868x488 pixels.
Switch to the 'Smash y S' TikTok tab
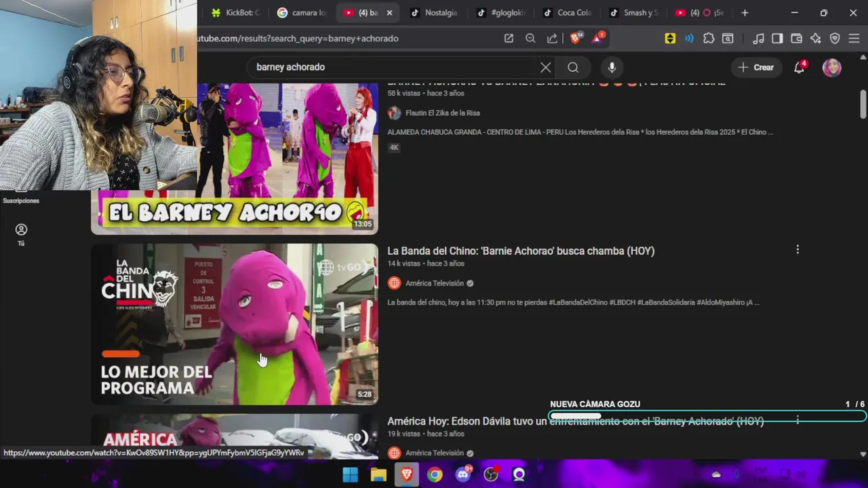pyautogui.click(x=633, y=13)
